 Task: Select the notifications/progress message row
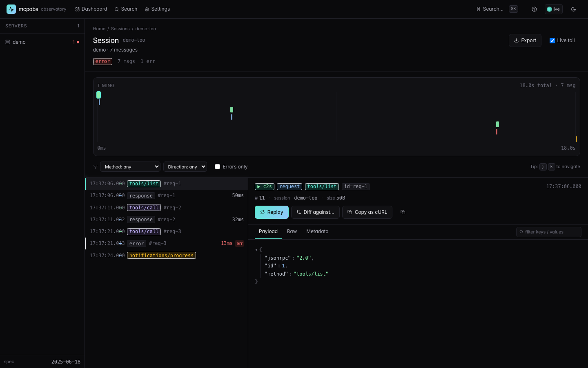click(x=167, y=256)
